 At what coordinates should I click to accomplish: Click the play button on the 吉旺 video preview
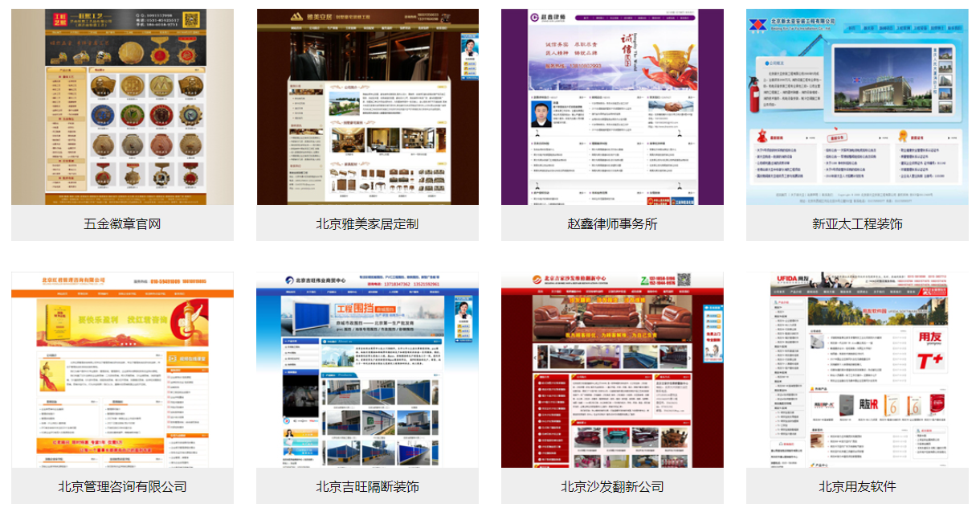(286, 420)
